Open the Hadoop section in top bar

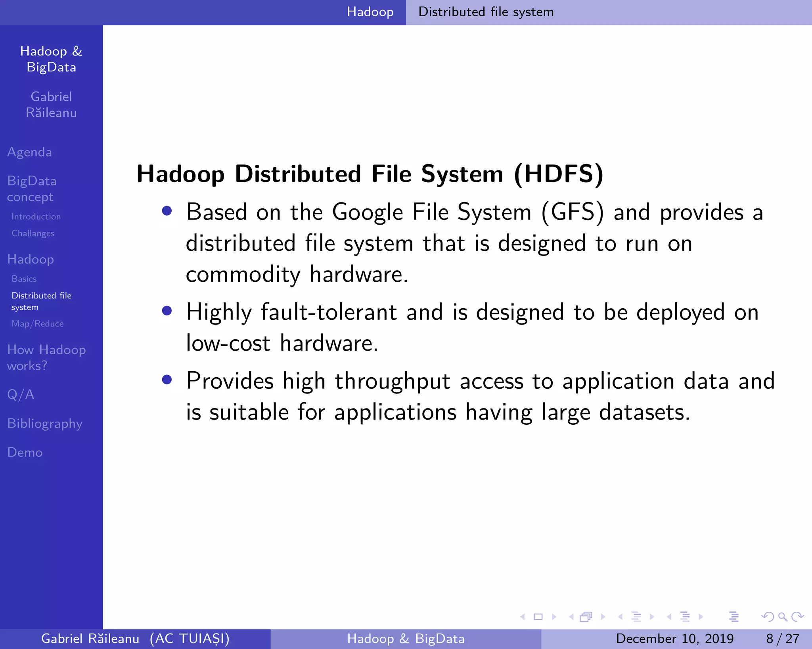(x=370, y=12)
